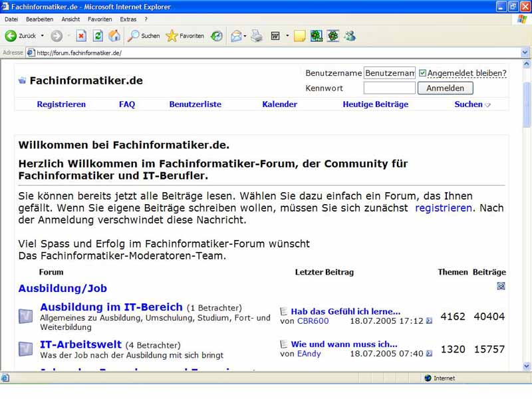Go to last post icon beside 17:12
This screenshot has width=532, height=399.
[429, 321]
